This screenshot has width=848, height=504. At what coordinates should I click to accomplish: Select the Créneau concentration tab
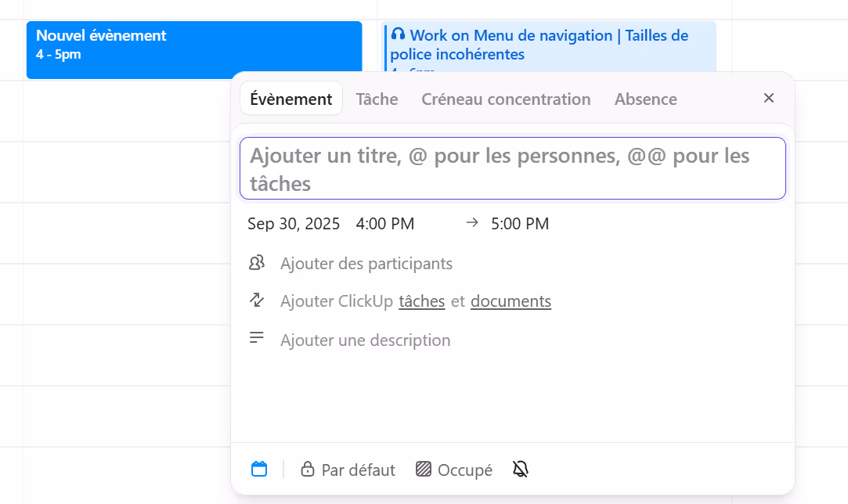[x=506, y=99]
